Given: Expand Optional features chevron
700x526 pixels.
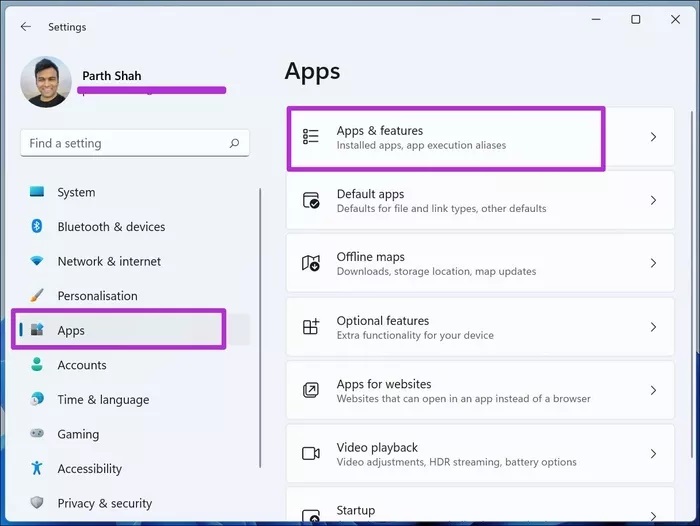Looking at the screenshot, I should click(x=653, y=327).
